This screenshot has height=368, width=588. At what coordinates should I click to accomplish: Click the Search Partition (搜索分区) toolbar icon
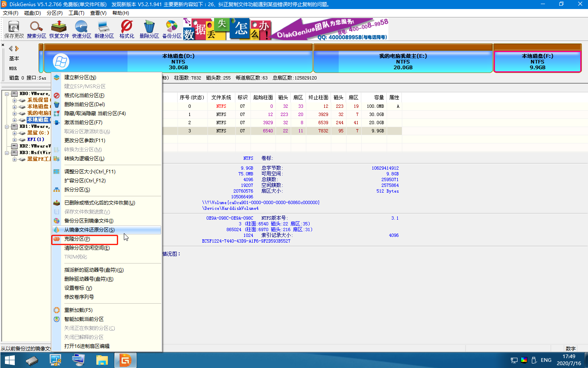point(36,30)
